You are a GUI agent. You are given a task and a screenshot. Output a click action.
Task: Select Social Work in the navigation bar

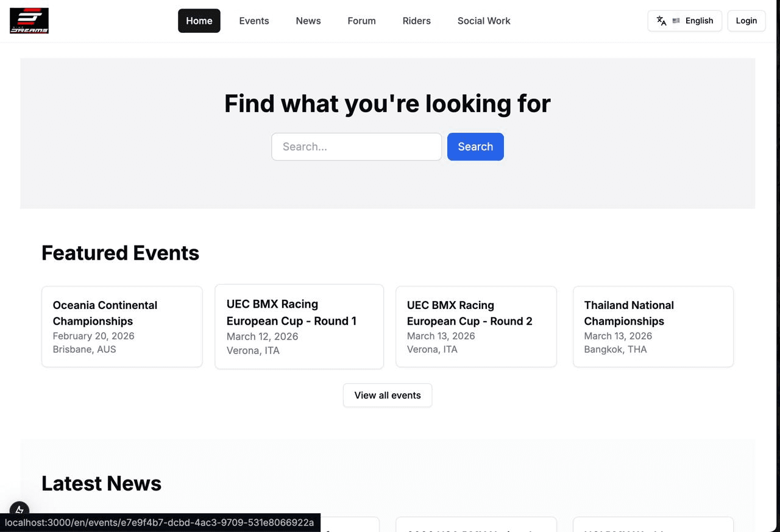pyautogui.click(x=484, y=21)
